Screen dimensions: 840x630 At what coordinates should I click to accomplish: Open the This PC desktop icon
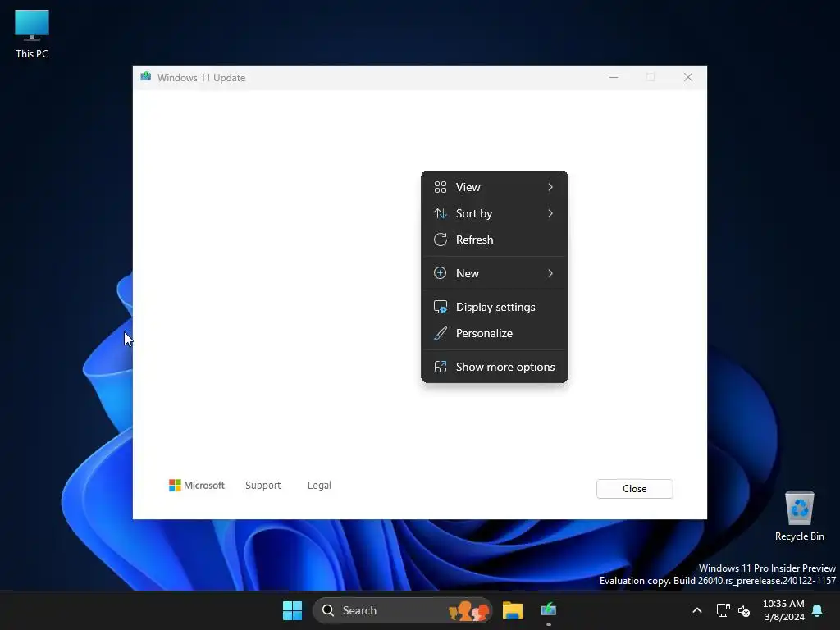coord(32,34)
